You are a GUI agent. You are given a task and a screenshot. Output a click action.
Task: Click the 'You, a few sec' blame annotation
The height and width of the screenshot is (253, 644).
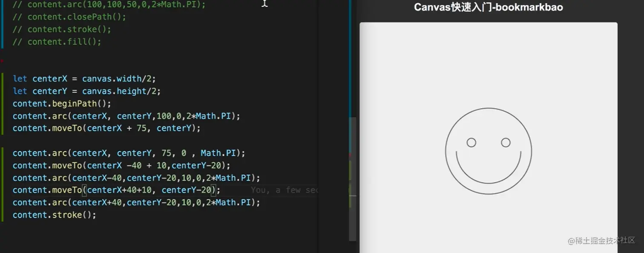coord(284,190)
